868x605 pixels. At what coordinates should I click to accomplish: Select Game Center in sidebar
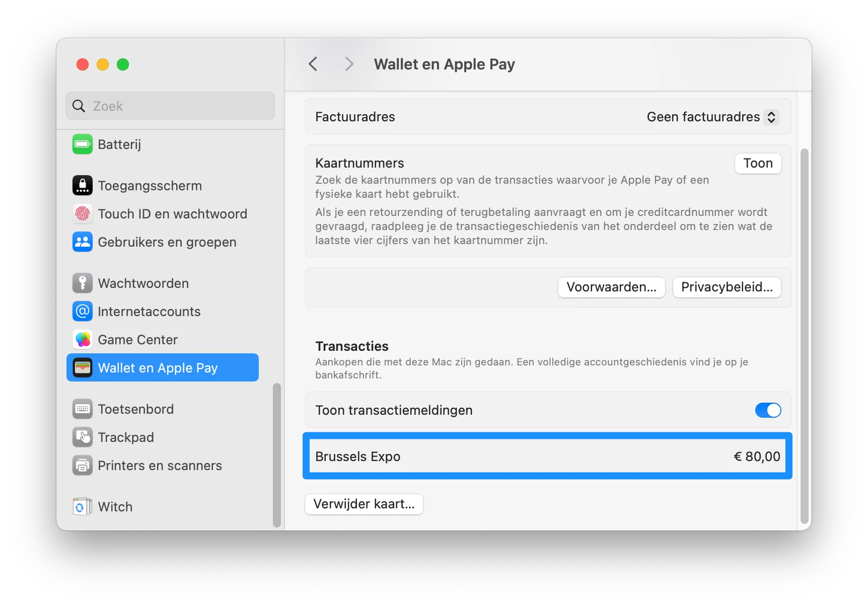(x=163, y=340)
